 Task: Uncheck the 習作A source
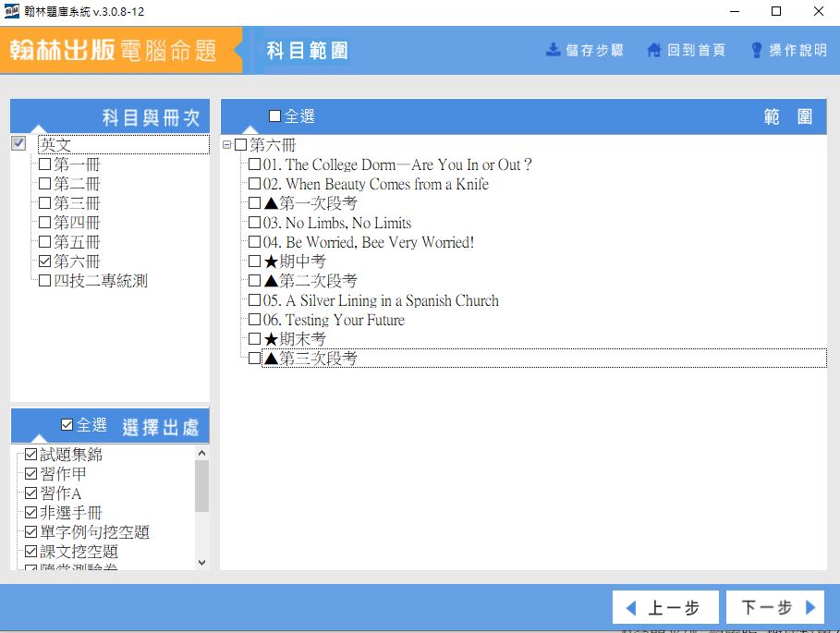coord(31,493)
